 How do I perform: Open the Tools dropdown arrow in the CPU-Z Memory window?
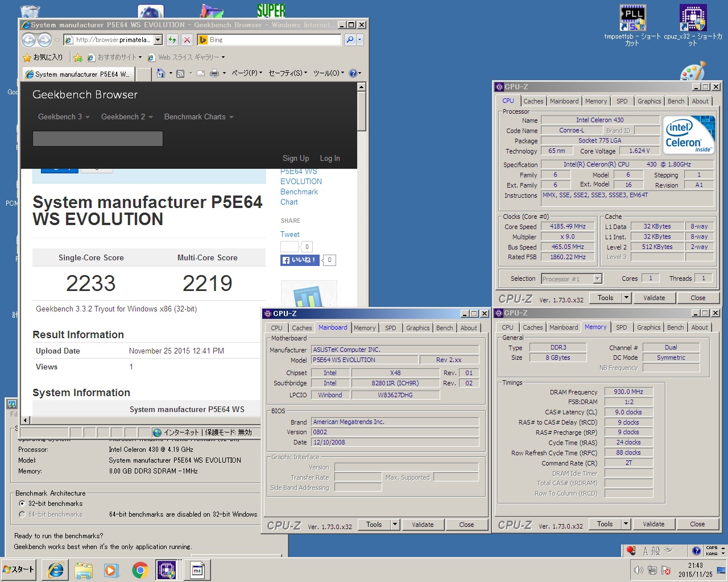626,524
